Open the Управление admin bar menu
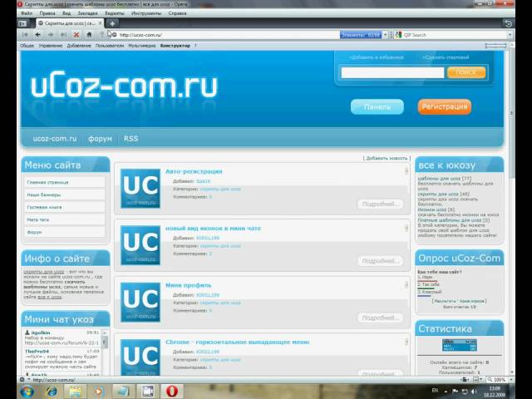532x399 pixels. [50, 46]
